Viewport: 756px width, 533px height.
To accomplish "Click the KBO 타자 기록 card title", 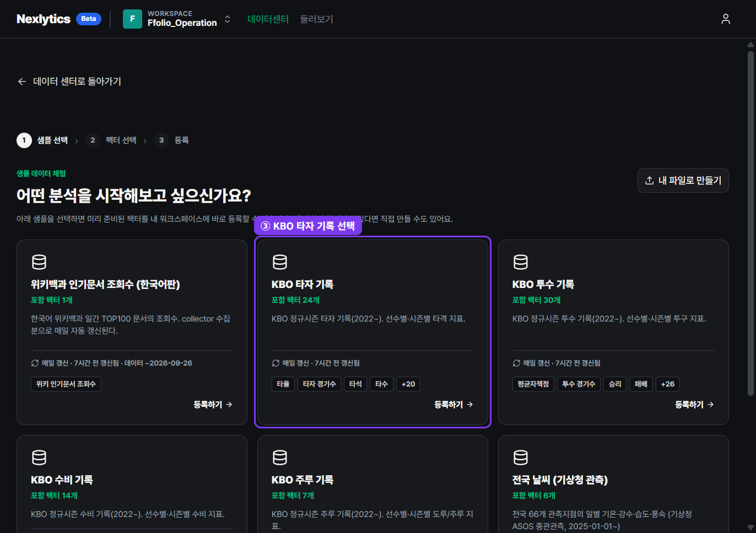I will pos(303,285).
